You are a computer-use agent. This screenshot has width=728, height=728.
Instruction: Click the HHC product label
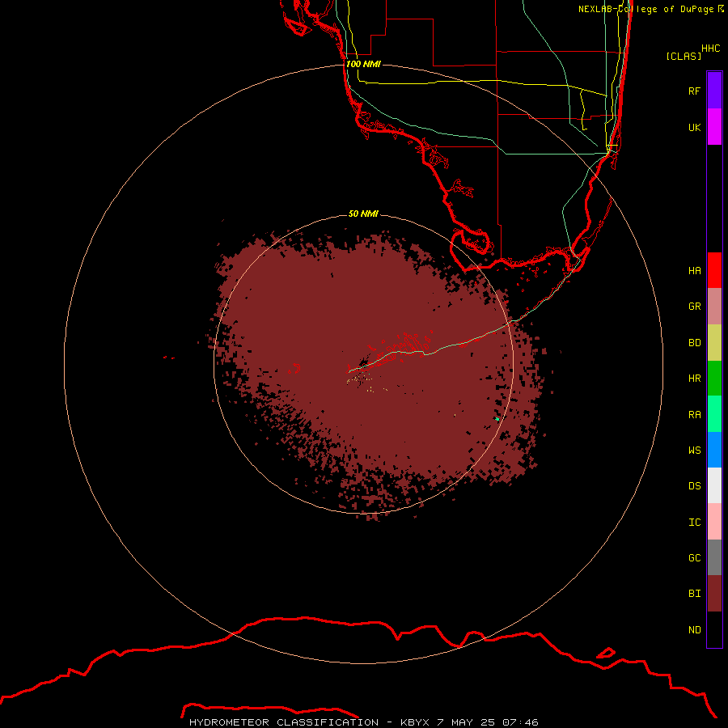coord(711,49)
